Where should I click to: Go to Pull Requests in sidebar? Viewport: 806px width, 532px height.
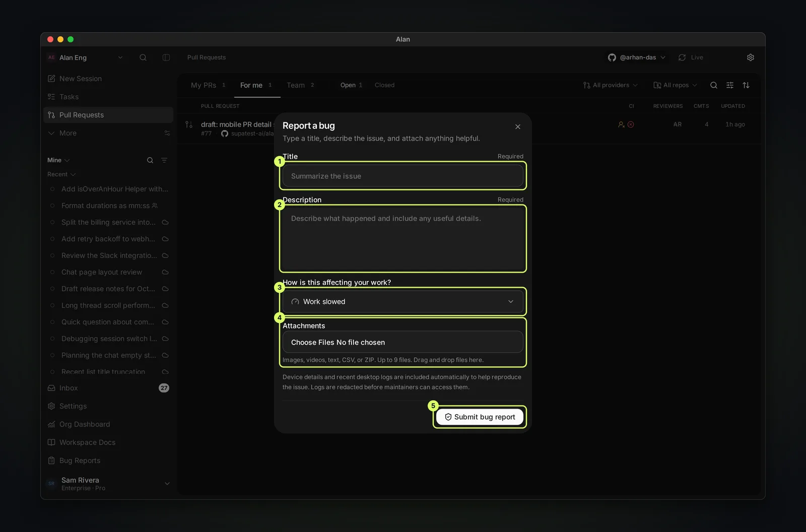[x=108, y=115]
